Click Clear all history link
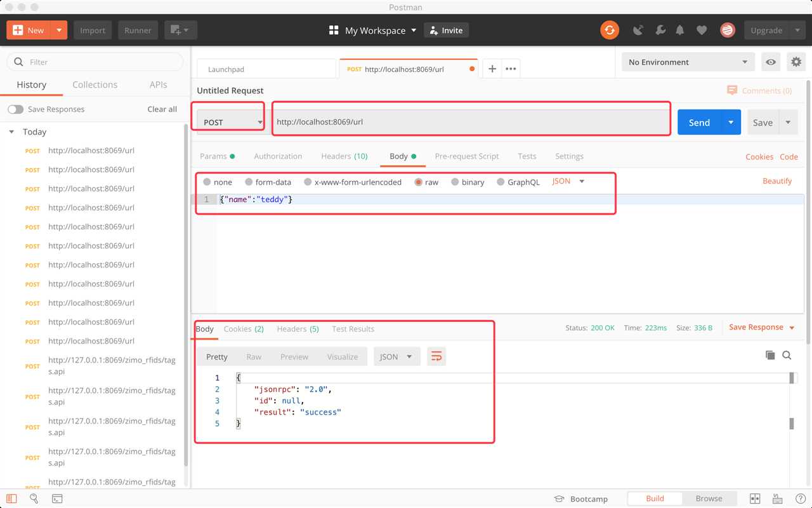Image resolution: width=812 pixels, height=508 pixels. (162, 109)
